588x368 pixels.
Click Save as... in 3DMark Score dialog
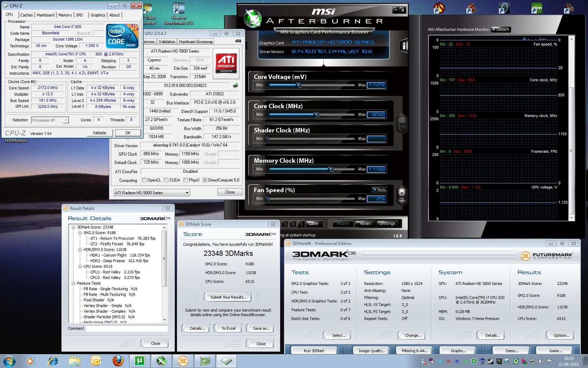(x=261, y=328)
